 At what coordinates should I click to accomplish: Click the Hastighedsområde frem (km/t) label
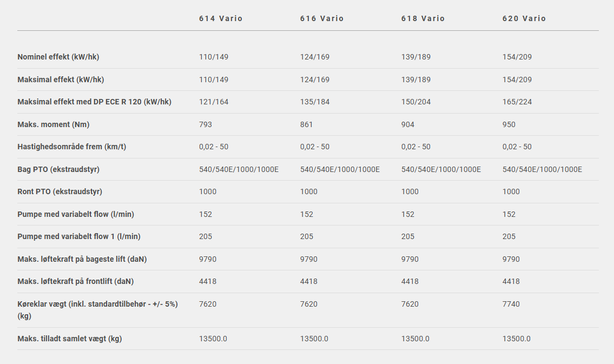click(71, 147)
